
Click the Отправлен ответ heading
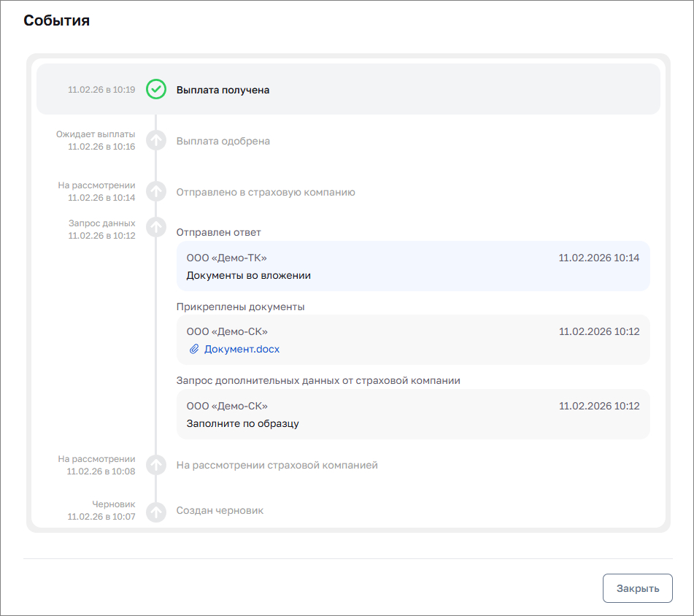tap(218, 233)
